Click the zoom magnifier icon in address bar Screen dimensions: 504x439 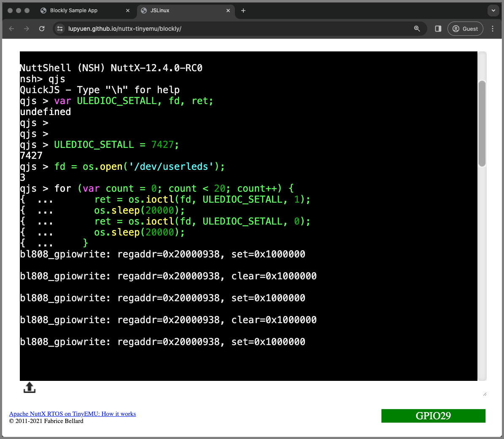point(417,29)
